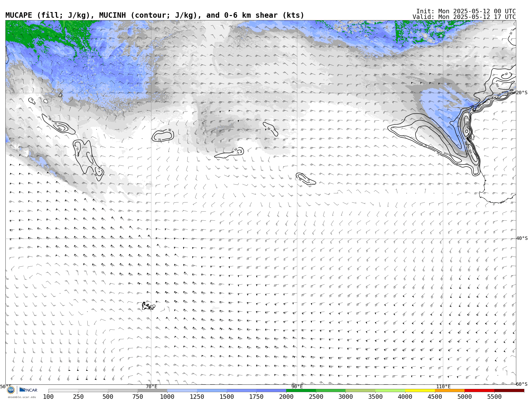
Task: Click the colorbar label 5500
Action: click(494, 397)
